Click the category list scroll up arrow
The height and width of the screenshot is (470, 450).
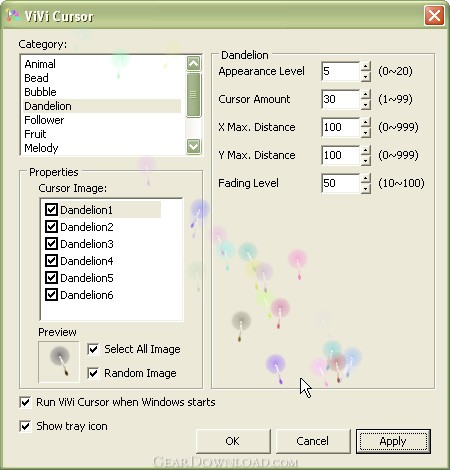pos(194,63)
